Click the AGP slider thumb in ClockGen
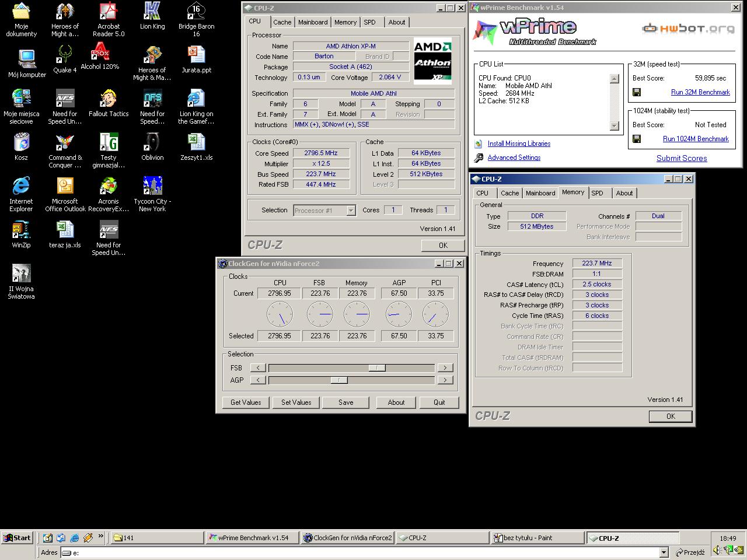 pos(338,380)
